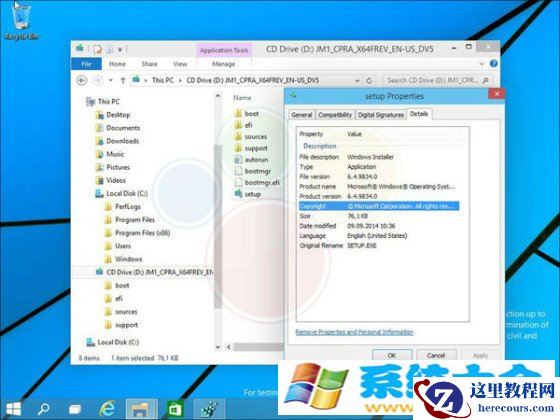Open the Recycle Bin desktop icon
The image size is (560, 420).
(x=21, y=21)
